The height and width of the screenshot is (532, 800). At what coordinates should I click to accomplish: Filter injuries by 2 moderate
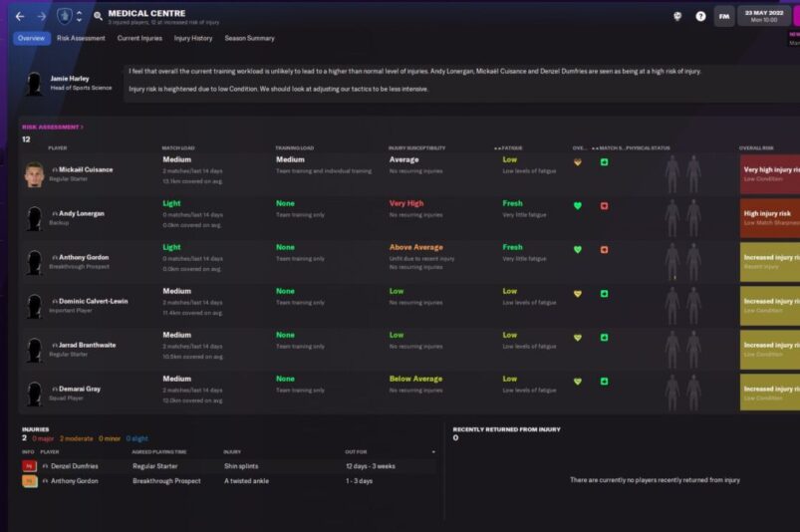[x=76, y=438]
